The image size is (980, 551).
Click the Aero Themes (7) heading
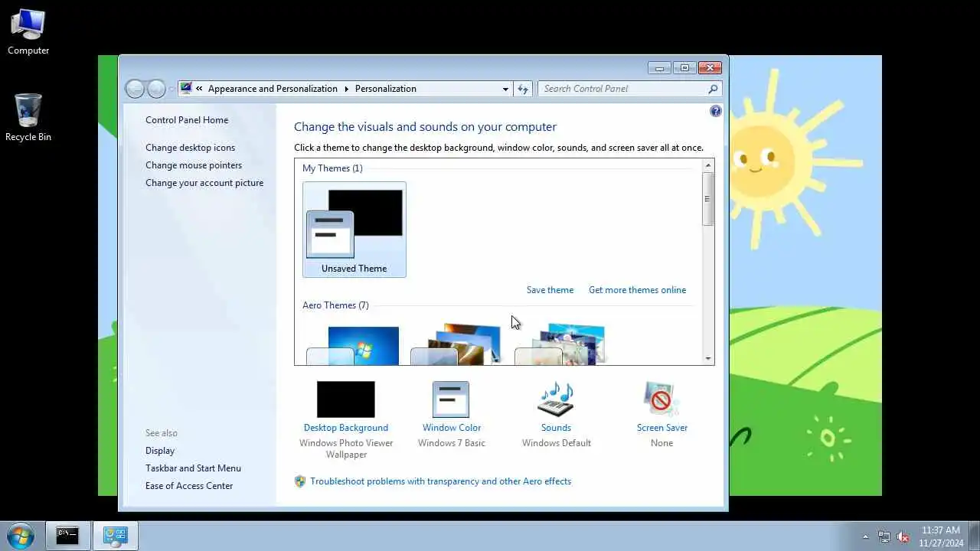pyautogui.click(x=335, y=305)
